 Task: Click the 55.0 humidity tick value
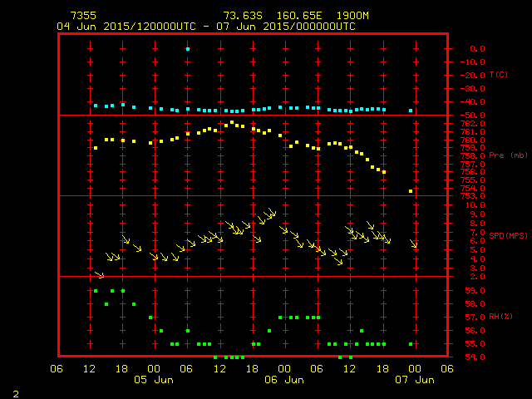475,343
